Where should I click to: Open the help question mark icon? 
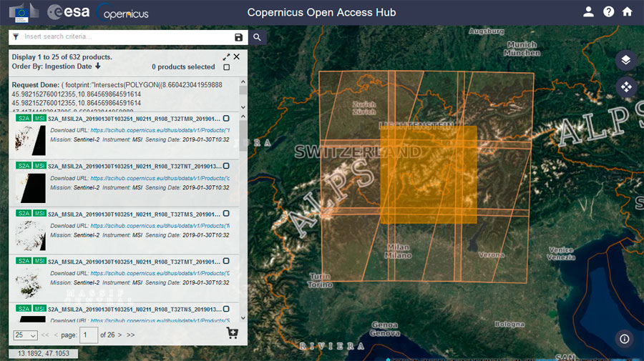[x=608, y=12]
